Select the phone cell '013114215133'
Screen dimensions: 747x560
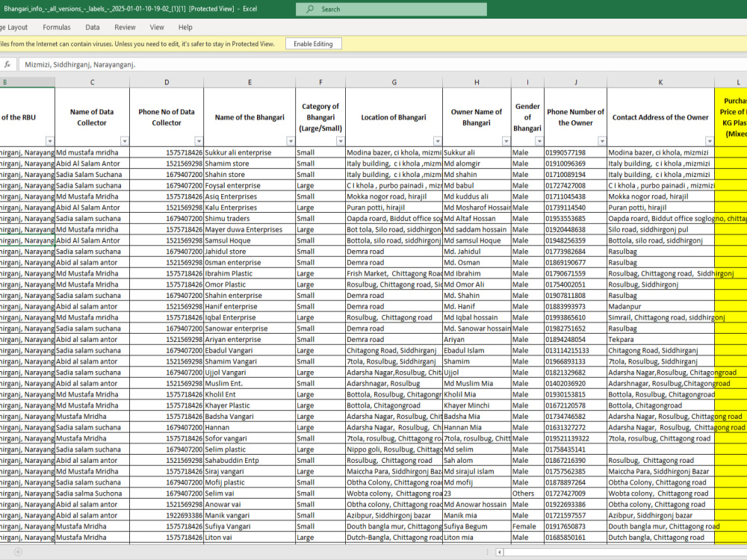pos(575,350)
